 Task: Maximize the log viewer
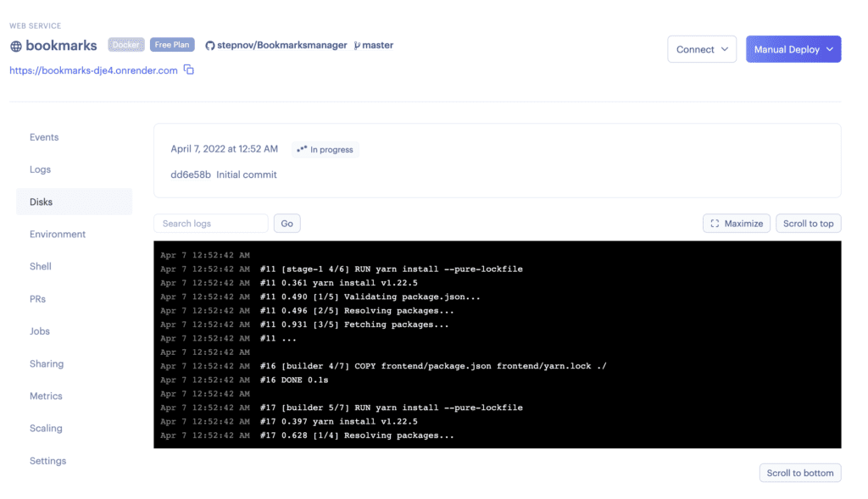coord(737,224)
